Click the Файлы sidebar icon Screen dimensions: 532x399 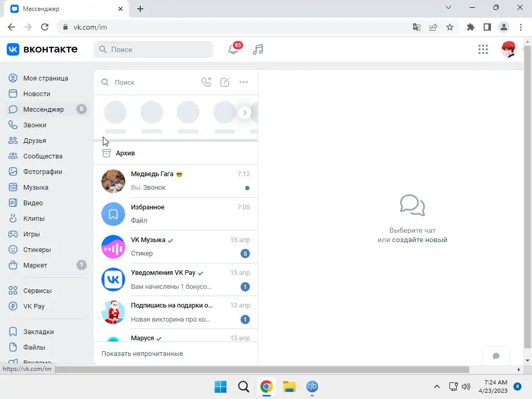pos(13,348)
